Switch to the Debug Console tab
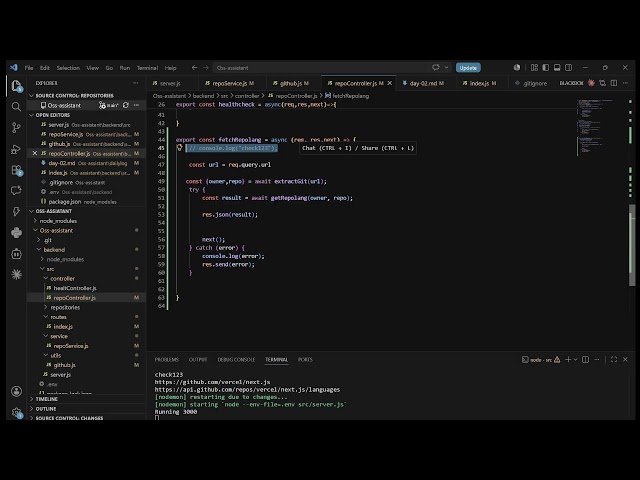640x480 pixels. (236, 360)
